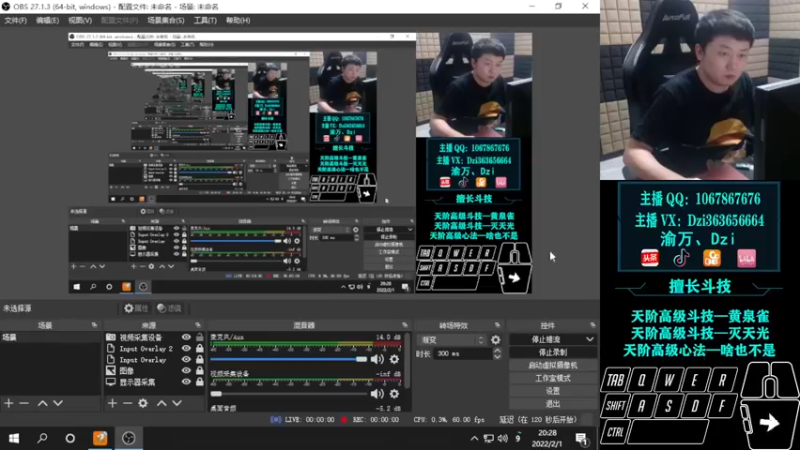This screenshot has height=450, width=800.
Task: Click 停止录制 button
Action: tap(553, 352)
